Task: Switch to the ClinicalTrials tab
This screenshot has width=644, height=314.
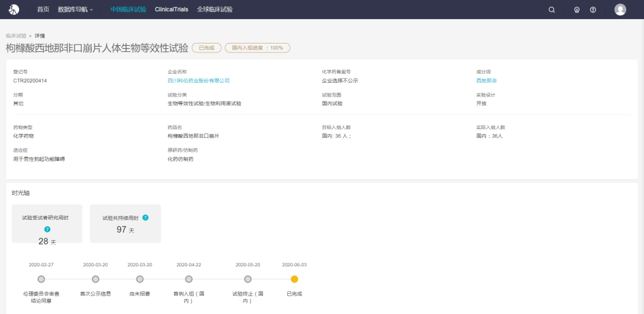Action: coord(171,10)
